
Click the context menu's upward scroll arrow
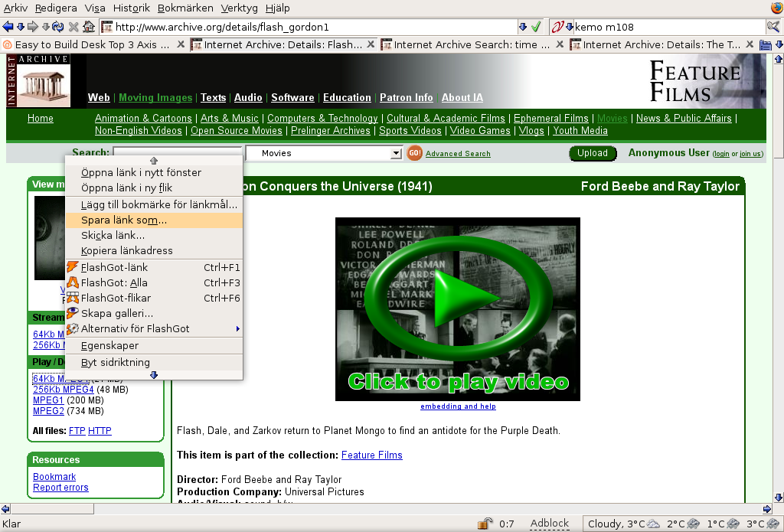(154, 161)
